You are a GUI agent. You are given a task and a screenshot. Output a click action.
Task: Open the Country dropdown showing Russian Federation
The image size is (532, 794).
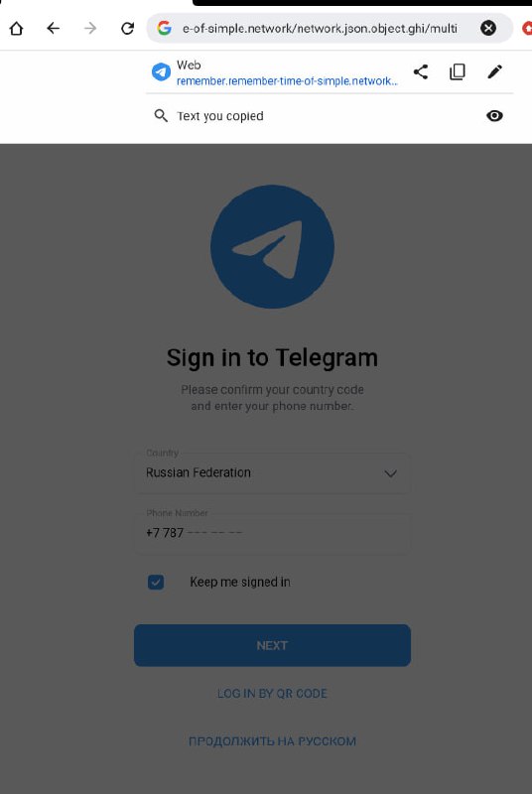point(272,473)
